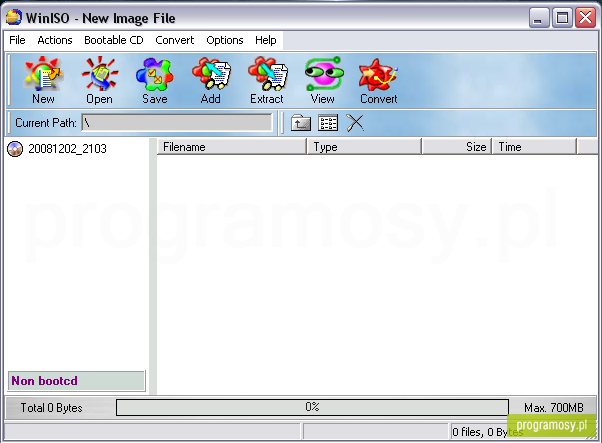The height and width of the screenshot is (443, 602).
Task: Sort by Filename column header
Action: click(x=232, y=147)
